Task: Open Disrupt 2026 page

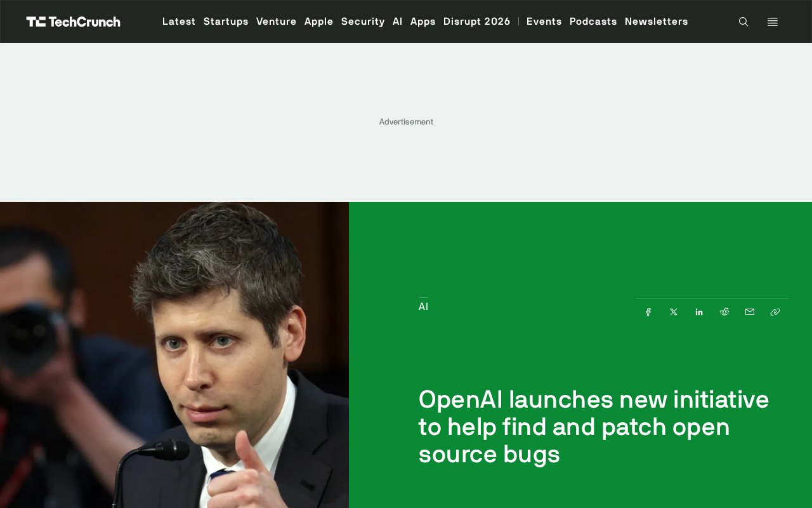Action: (477, 22)
